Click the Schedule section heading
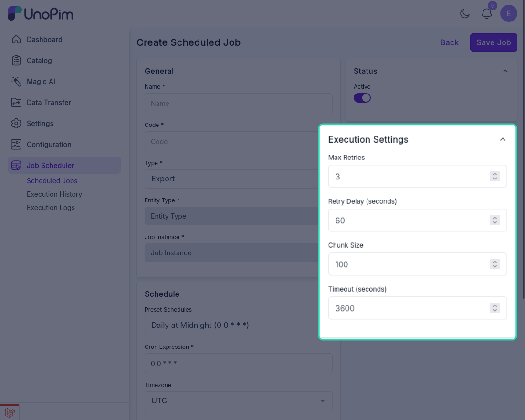Screen dimensions: 525x420 162,294
